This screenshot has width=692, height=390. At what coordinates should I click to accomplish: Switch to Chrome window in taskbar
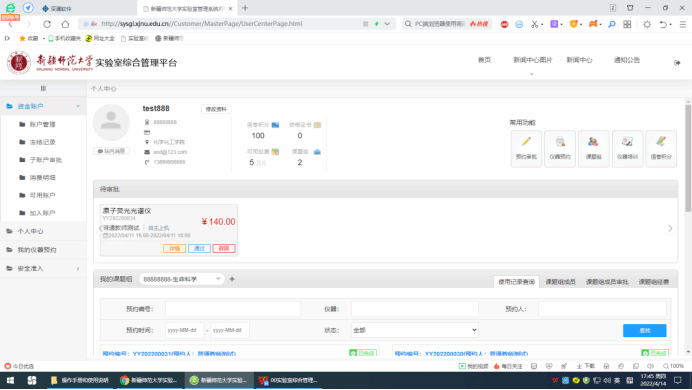point(150,380)
